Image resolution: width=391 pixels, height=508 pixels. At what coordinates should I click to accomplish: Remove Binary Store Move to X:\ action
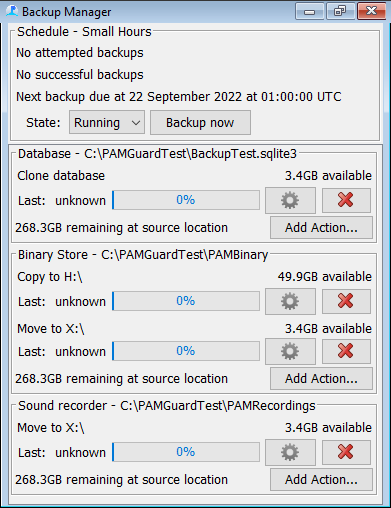click(x=346, y=351)
